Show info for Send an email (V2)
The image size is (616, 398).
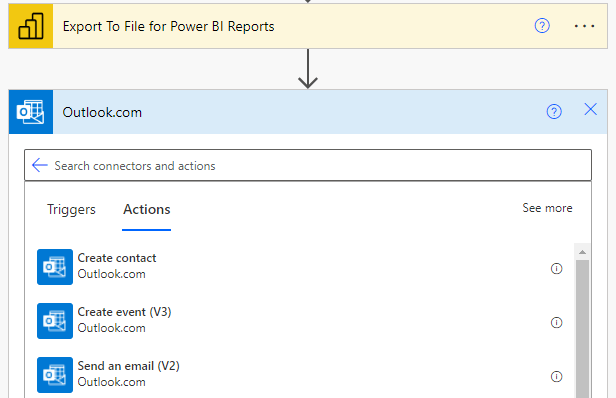(x=556, y=376)
